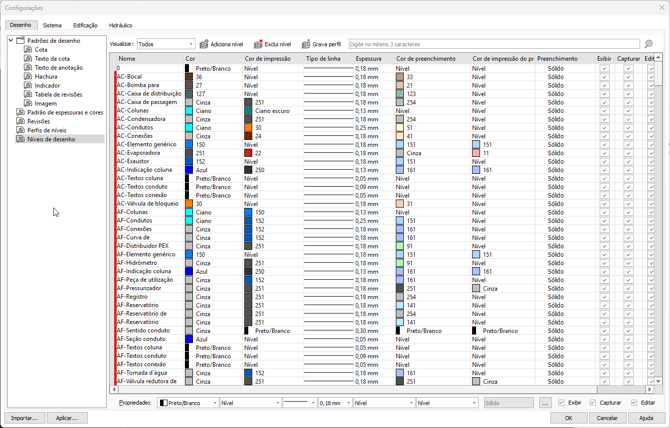Click the Nome column header
This screenshot has height=428, width=670.
point(149,59)
